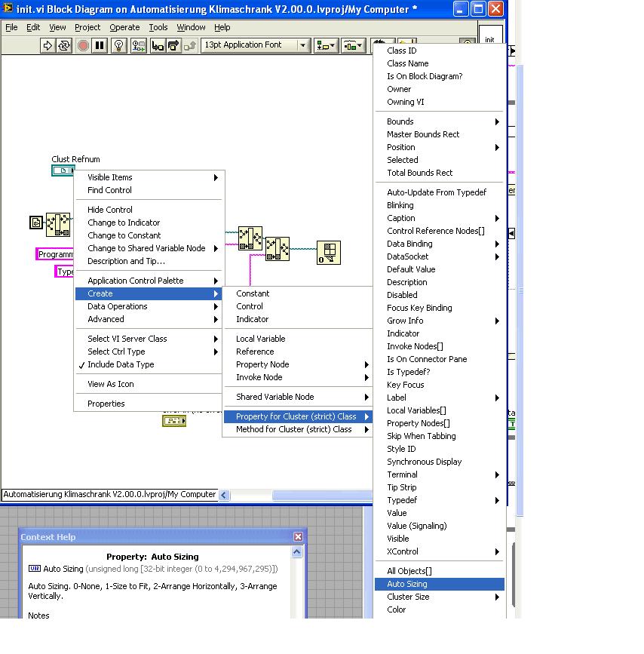Click the first property node after the menu
Screen dimensions: 644x654
tap(250, 238)
